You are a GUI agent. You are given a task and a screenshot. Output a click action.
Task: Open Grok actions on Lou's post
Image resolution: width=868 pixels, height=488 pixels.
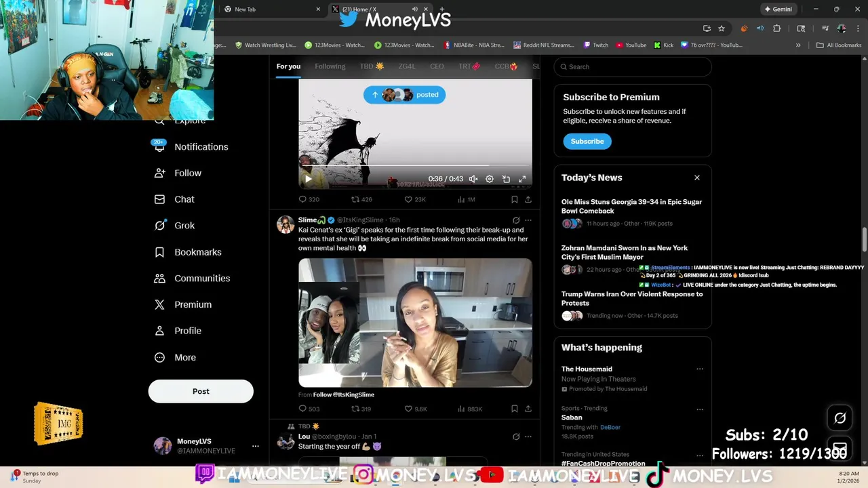pyautogui.click(x=516, y=436)
